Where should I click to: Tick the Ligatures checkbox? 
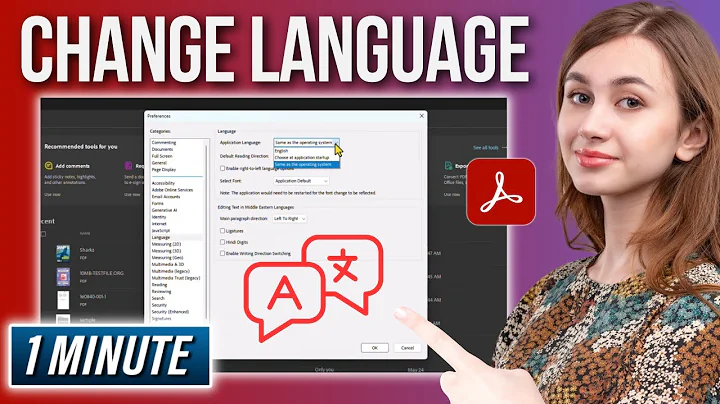[222, 231]
